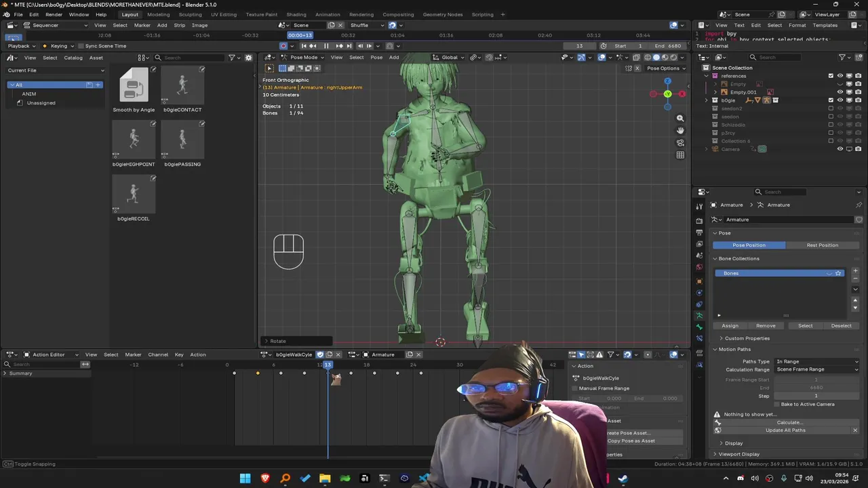Jump to timeline start frame
The image size is (868, 488).
point(303,46)
